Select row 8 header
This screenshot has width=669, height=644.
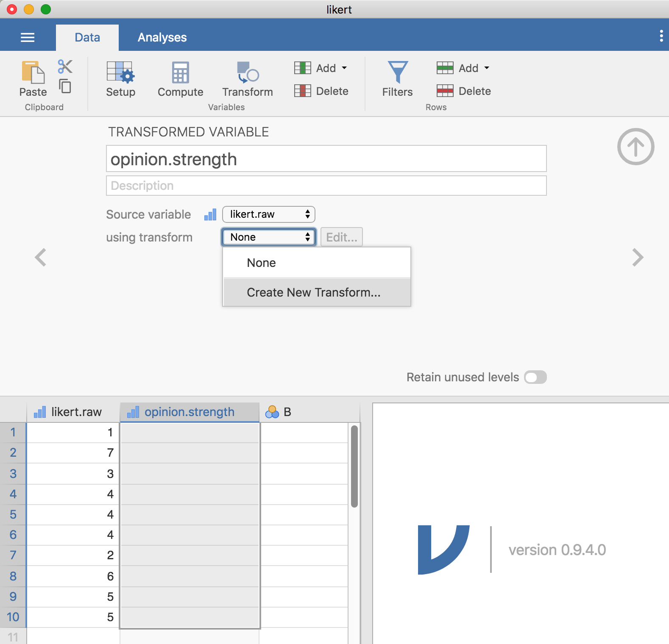[x=13, y=576]
